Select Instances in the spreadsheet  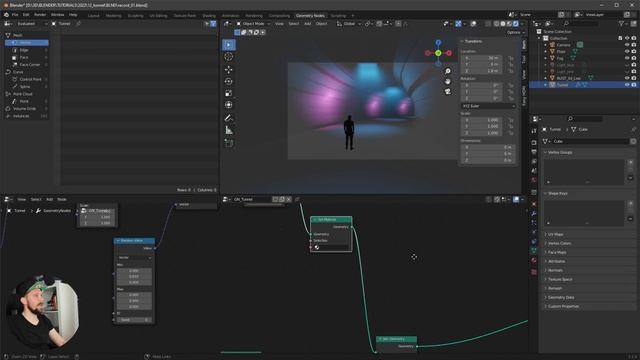pos(21,116)
